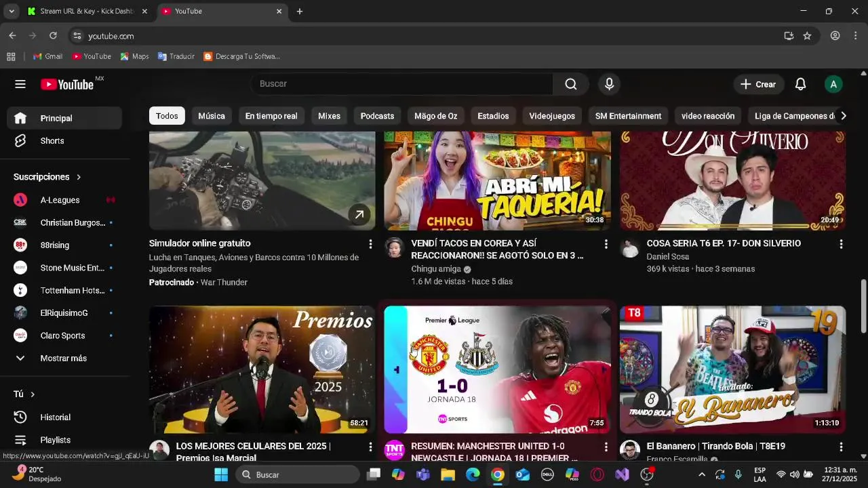Click the Daniel Sosa channel avatar
The height and width of the screenshot is (488, 868).
630,248
